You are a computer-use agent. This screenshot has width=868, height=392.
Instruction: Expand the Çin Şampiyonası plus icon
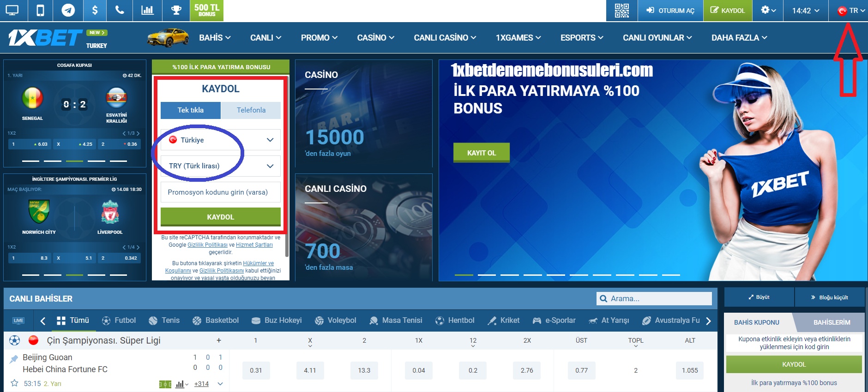219,340
